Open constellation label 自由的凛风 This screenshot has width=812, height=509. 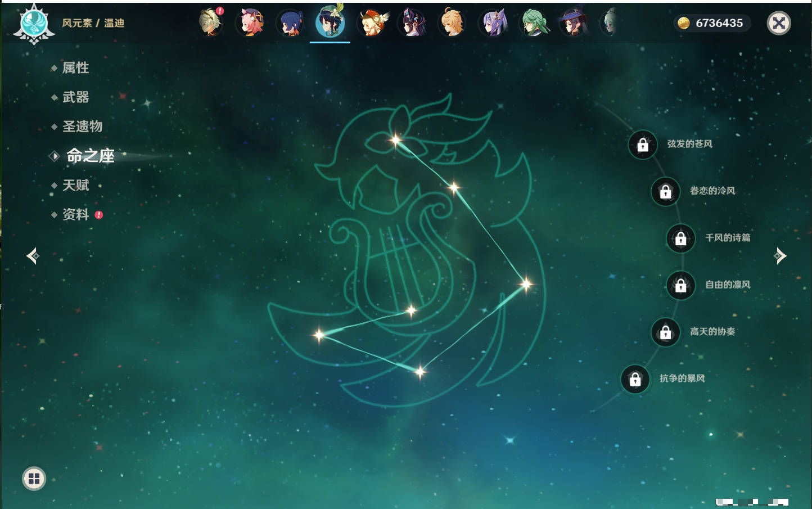point(728,285)
